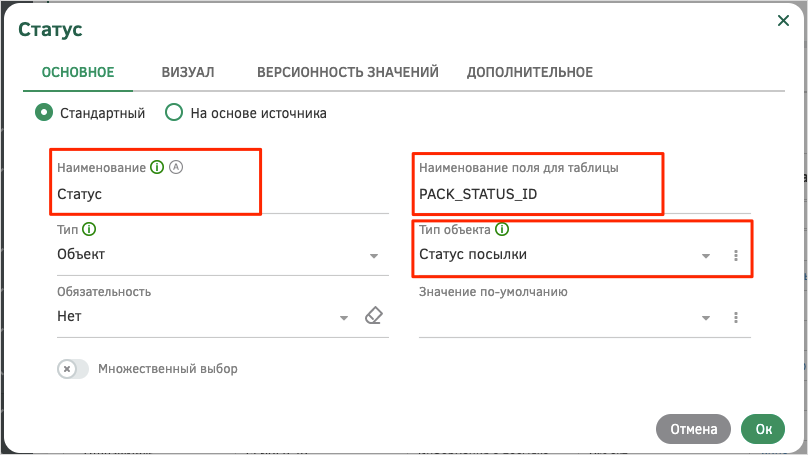Open the Версионность значений tab
Viewport: 808px width, 455px height.
[348, 72]
